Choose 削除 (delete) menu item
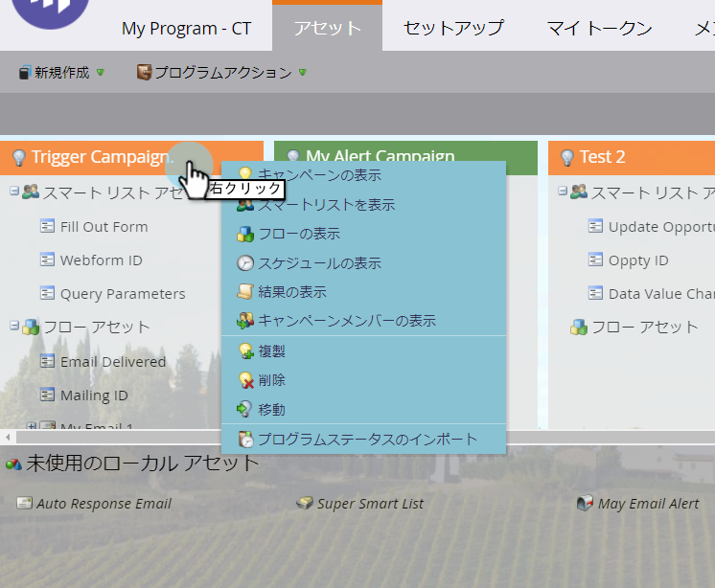The width and height of the screenshot is (715, 588). click(363, 380)
